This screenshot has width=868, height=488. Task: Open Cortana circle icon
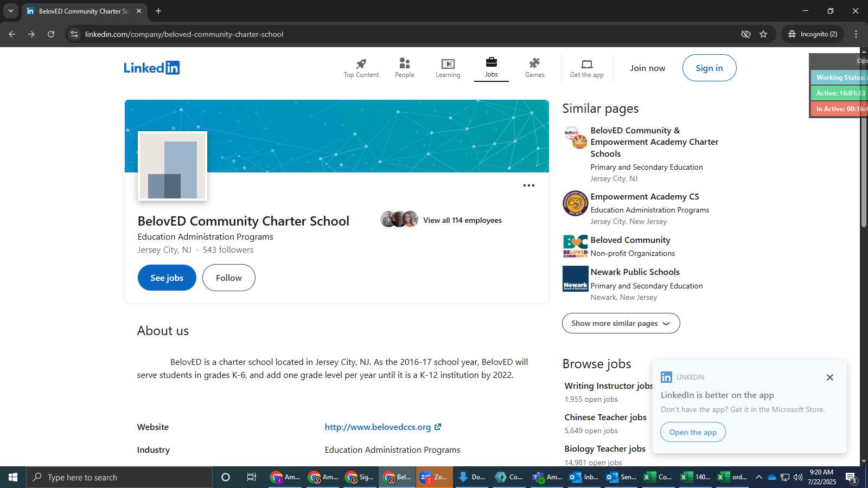coord(226,477)
